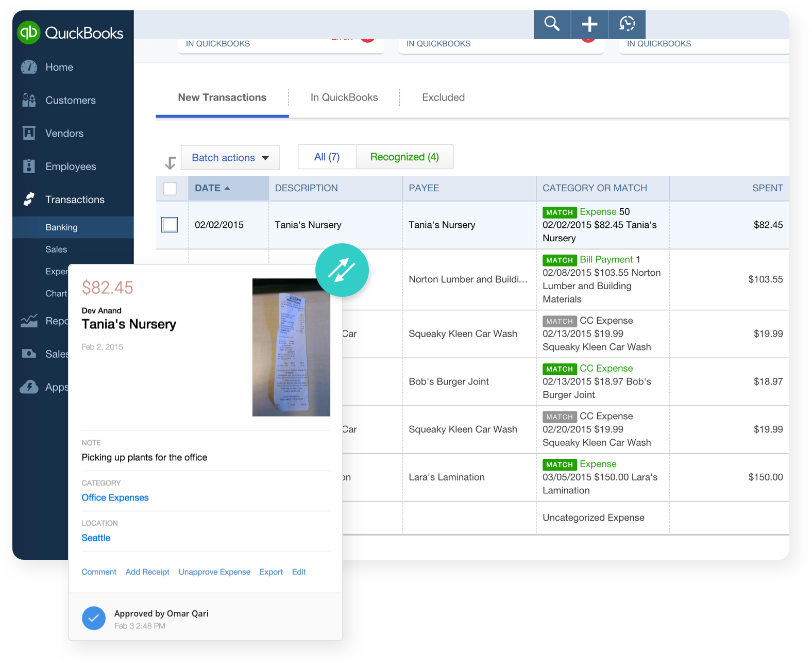
Task: Click the $150.00 spent amount
Action: (x=766, y=477)
